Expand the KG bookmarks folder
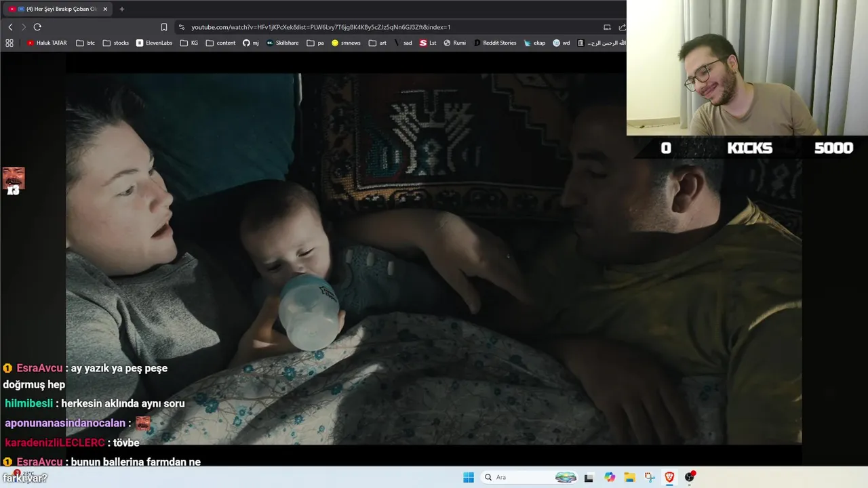868x488 pixels. coord(189,43)
